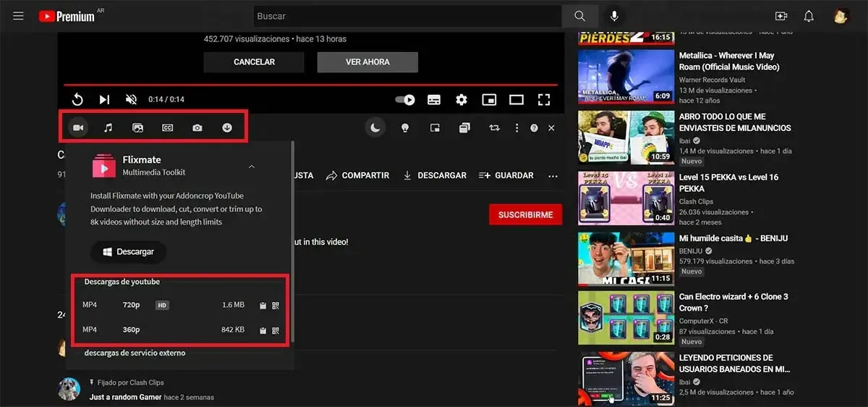Click the GUARDAR button
Viewport: 868px width, 407px height.
tap(506, 175)
